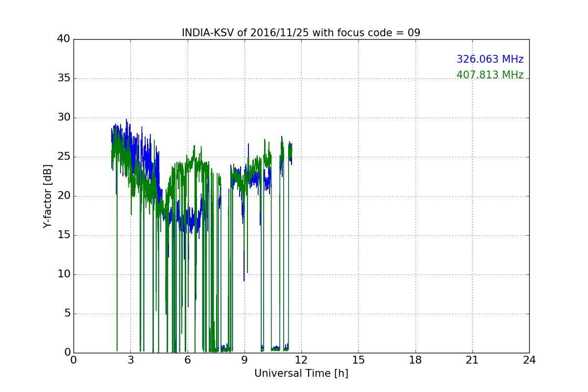Click x-axis tick label 6
The width and height of the screenshot is (588, 392).
coord(187,360)
